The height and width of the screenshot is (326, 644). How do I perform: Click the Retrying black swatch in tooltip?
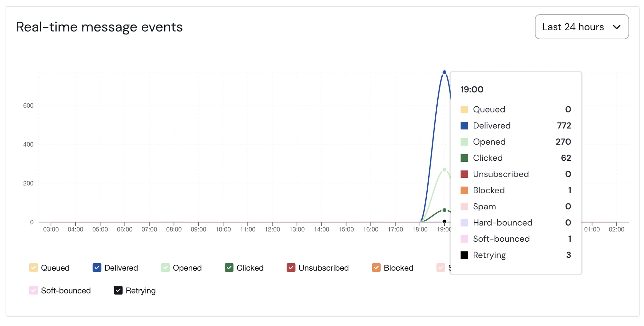coord(464,255)
